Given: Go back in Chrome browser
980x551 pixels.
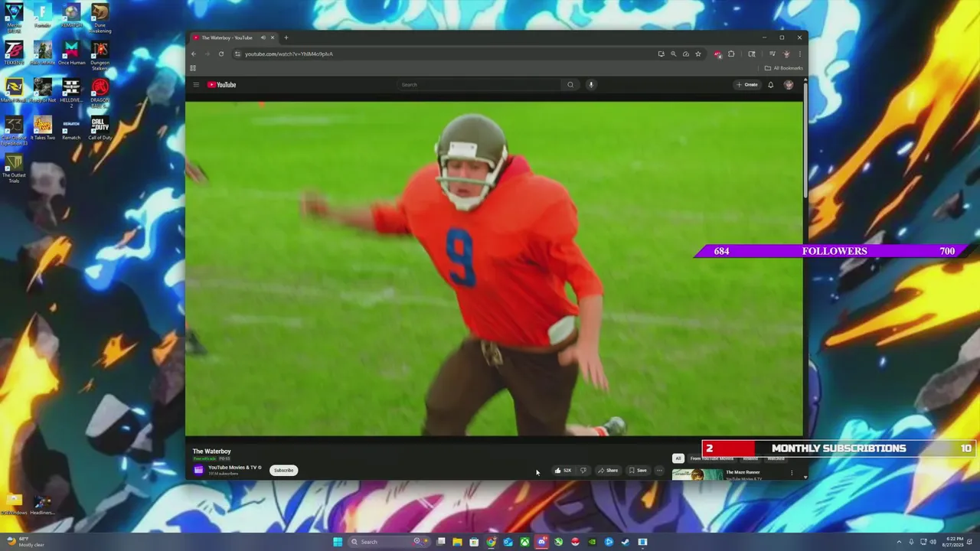Looking at the screenshot, I should click(x=194, y=54).
